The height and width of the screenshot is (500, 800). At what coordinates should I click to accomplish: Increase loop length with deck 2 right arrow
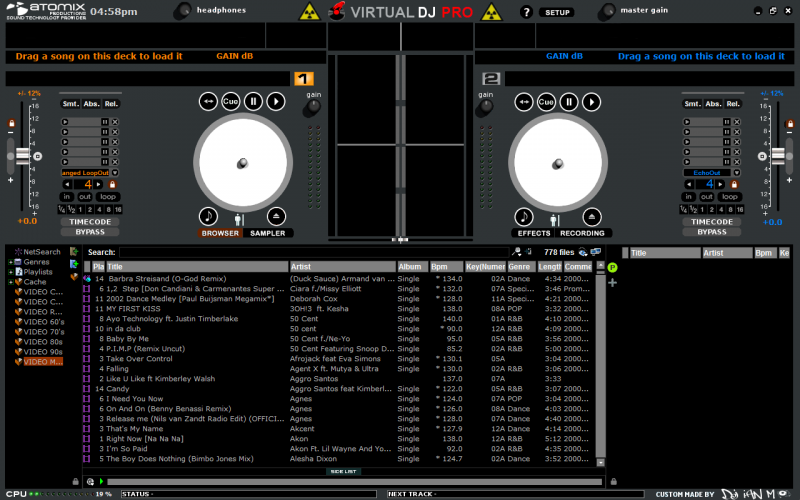point(720,184)
